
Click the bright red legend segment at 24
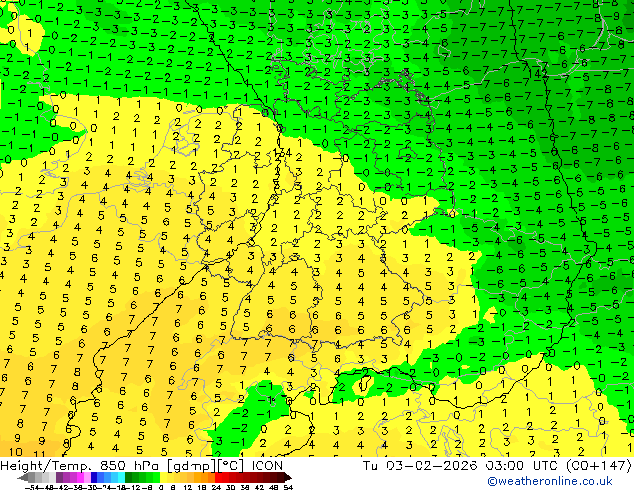click(218, 478)
